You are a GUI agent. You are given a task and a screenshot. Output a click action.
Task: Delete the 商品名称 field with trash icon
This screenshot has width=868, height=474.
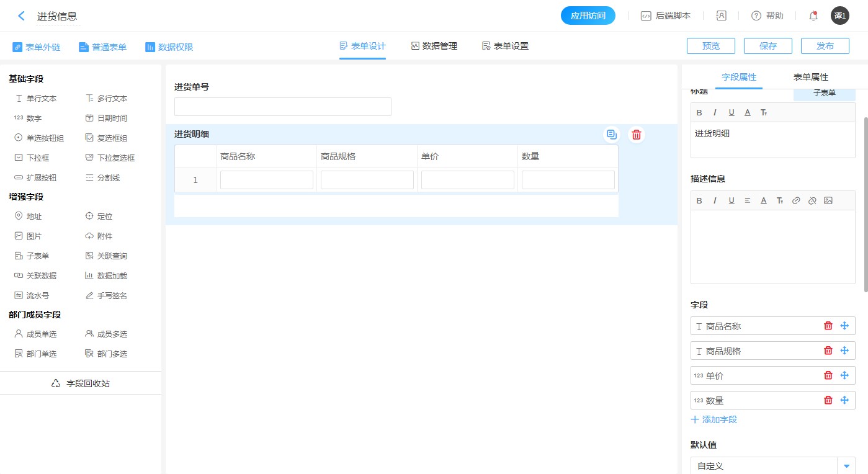click(x=828, y=326)
